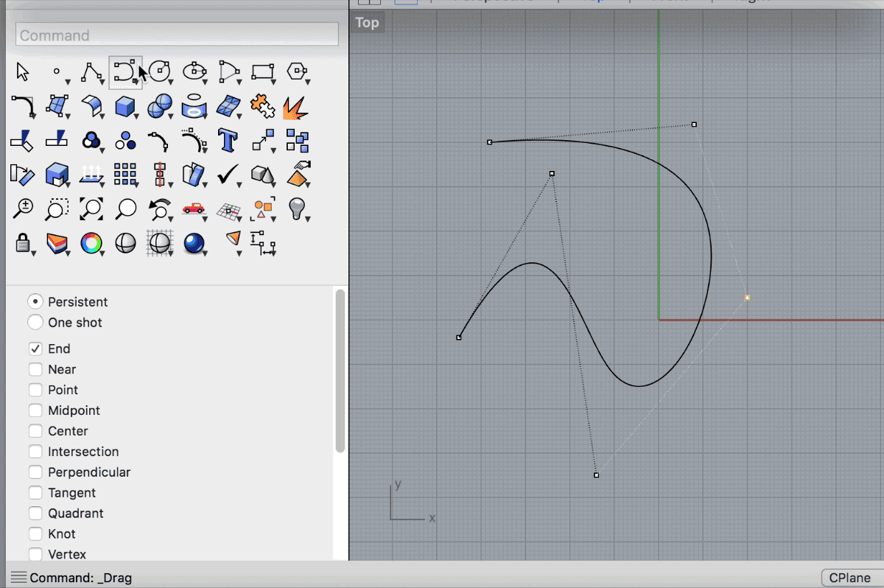The width and height of the screenshot is (884, 588).
Task: Select the Circle tool
Action: pos(159,71)
